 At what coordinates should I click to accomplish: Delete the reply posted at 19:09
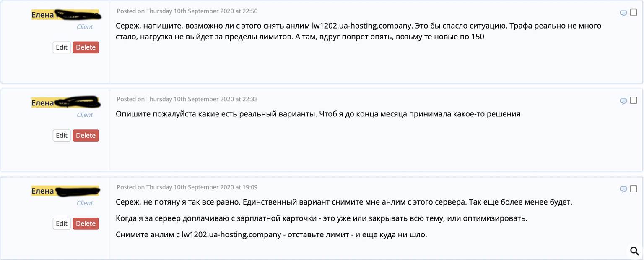(x=86, y=224)
